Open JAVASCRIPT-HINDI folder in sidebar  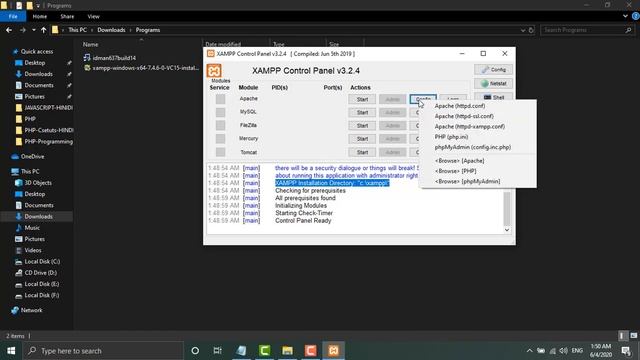[44, 108]
